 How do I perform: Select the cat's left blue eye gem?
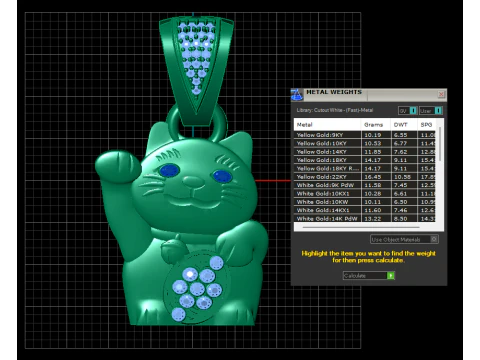[170, 170]
